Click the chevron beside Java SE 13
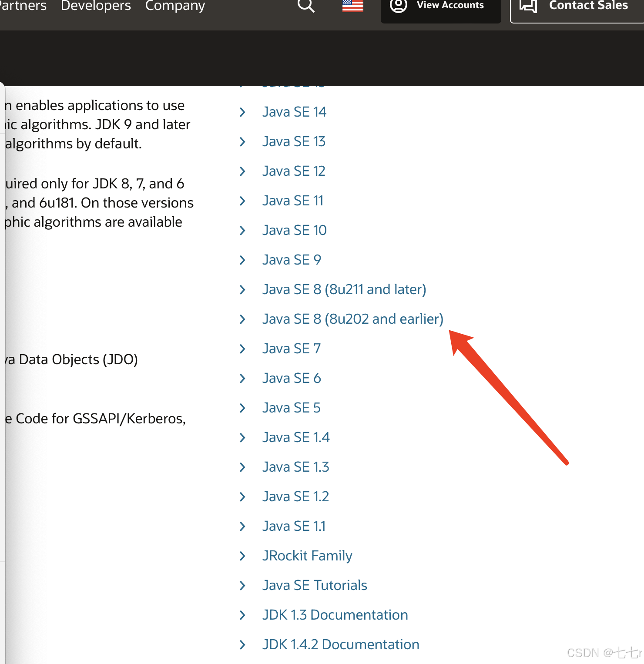This screenshot has width=644, height=664. (242, 142)
